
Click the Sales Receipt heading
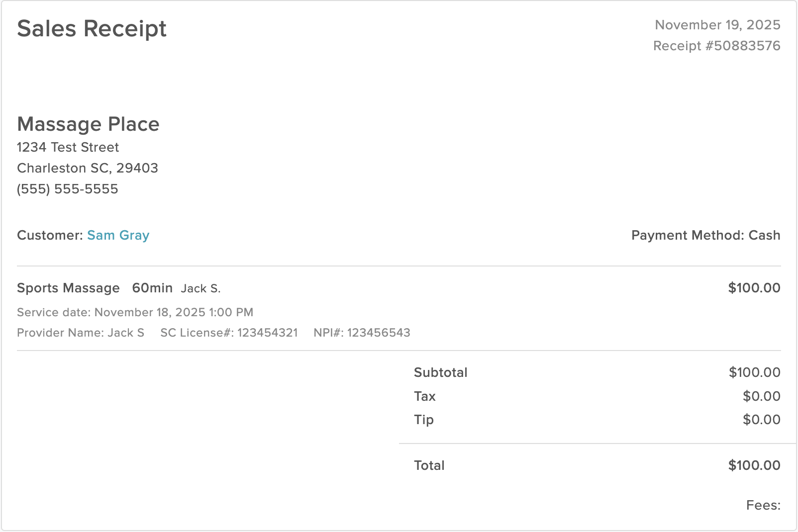(x=92, y=29)
